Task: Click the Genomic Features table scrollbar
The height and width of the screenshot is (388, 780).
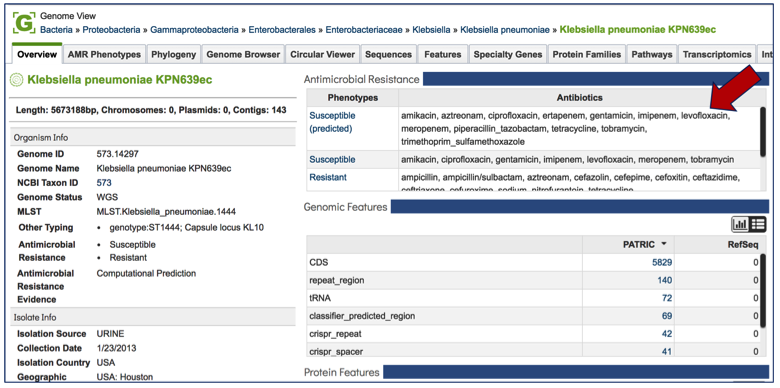Action: click(x=763, y=291)
